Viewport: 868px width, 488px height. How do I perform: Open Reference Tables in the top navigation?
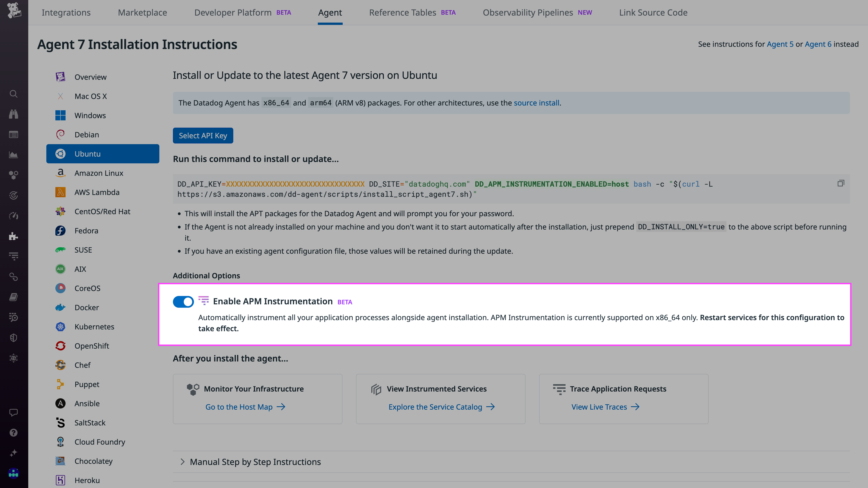point(402,12)
